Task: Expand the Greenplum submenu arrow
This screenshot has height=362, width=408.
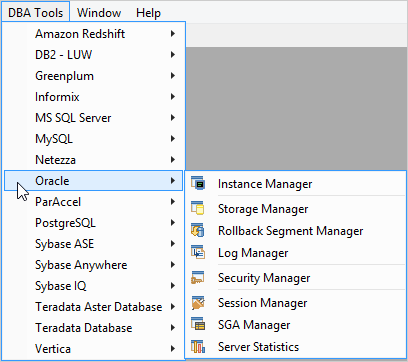Action: point(173,76)
